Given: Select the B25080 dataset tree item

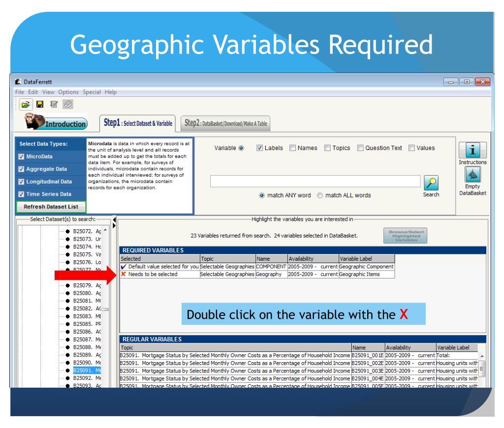Looking at the screenshot, I should click(87, 293).
